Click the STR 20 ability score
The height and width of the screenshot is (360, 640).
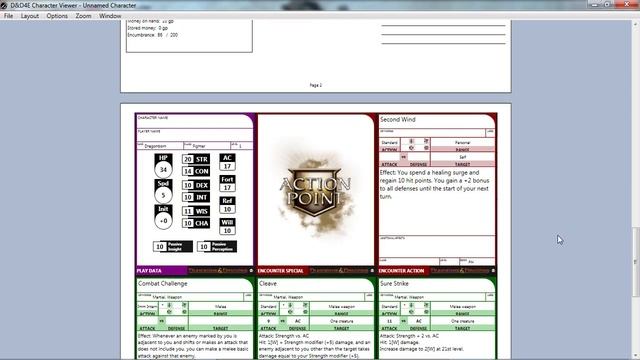tap(196, 159)
